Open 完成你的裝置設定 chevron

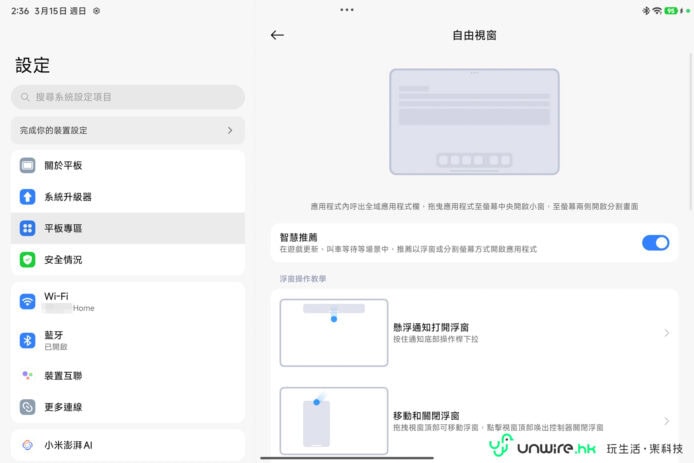[x=229, y=130]
